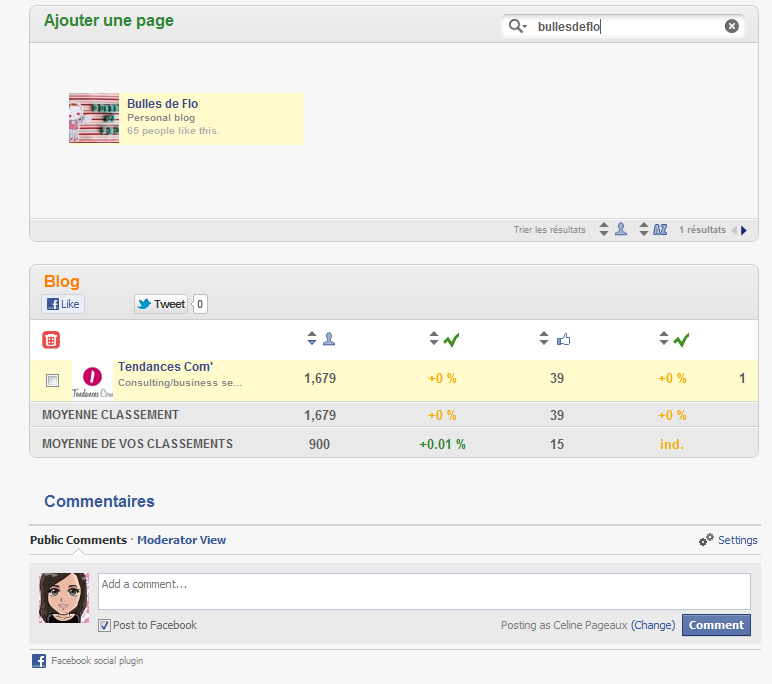Open the tweet count bubble
Screen dimensions: 772x684
pyautogui.click(x=200, y=304)
